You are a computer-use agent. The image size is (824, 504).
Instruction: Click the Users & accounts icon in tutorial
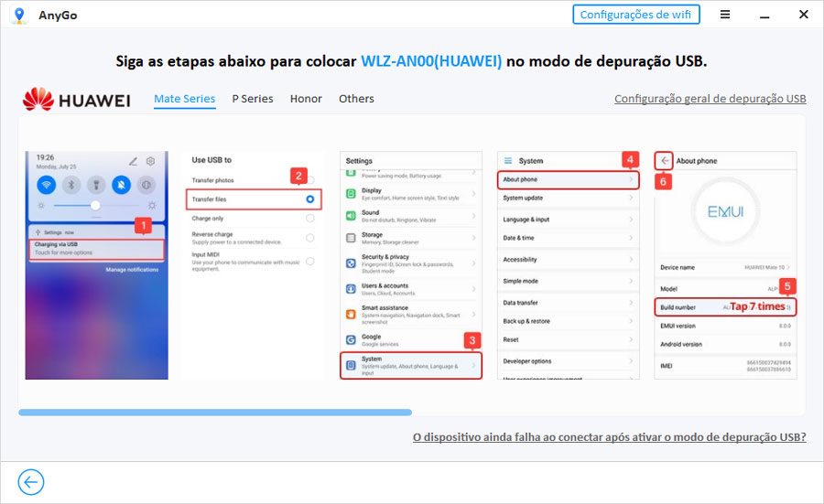click(x=351, y=289)
